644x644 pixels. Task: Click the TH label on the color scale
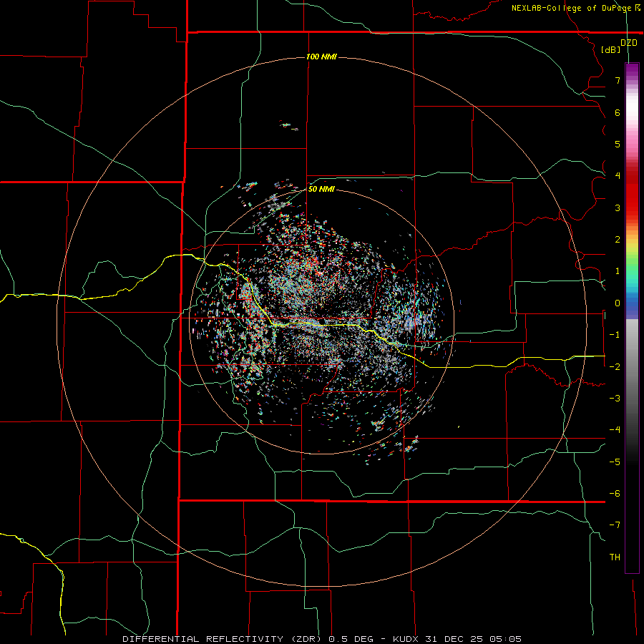[x=615, y=557]
